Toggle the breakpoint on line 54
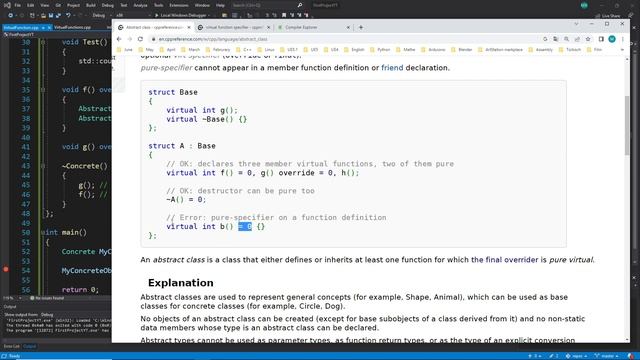The width and height of the screenshot is (640, 360). pyautogui.click(x=6, y=269)
